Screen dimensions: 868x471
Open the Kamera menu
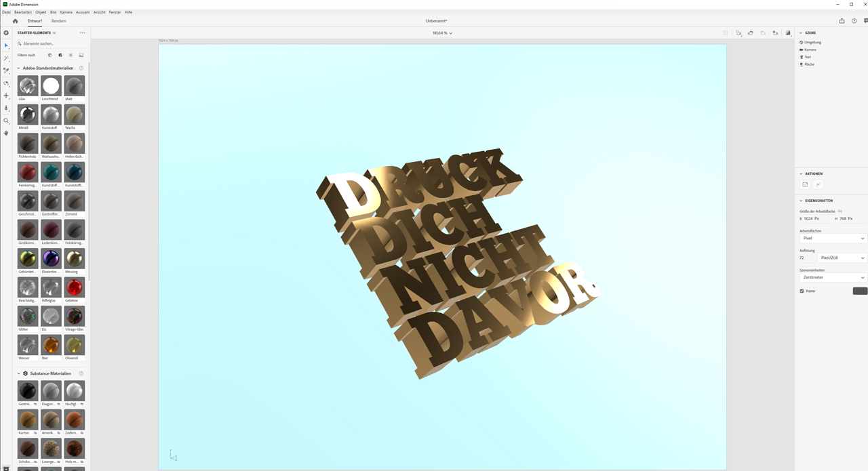pos(66,12)
